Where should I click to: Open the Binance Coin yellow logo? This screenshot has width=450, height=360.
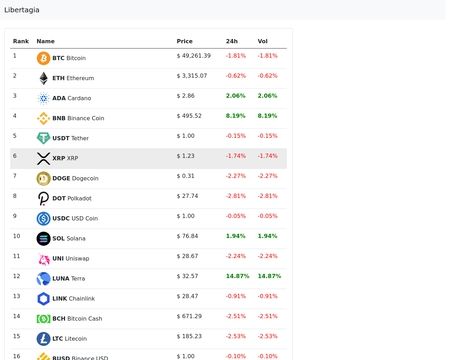click(43, 118)
